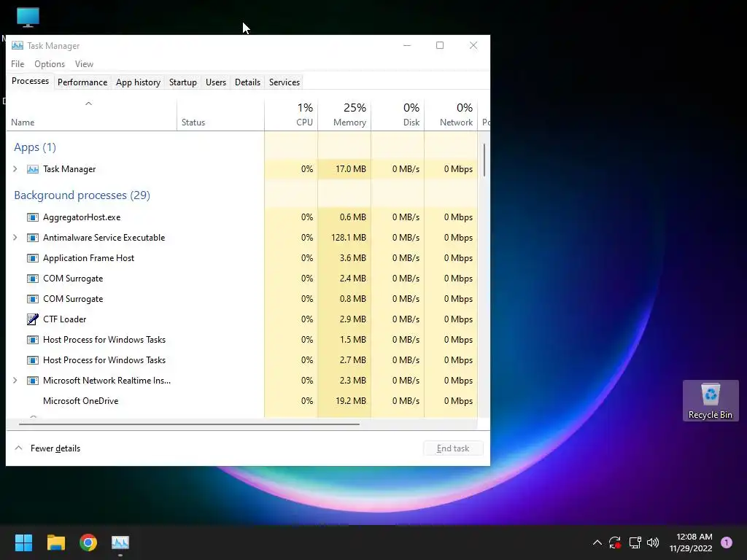Collapse view with Fewer details
Viewport: 747px width, 560px height.
pos(47,448)
